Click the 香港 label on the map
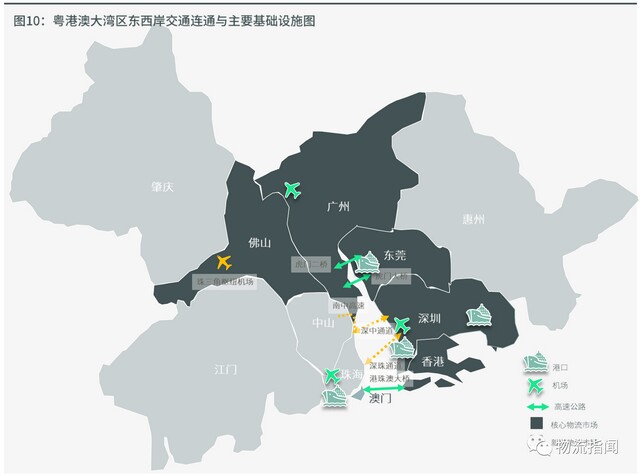The width and height of the screenshot is (640, 475). pyautogui.click(x=433, y=360)
